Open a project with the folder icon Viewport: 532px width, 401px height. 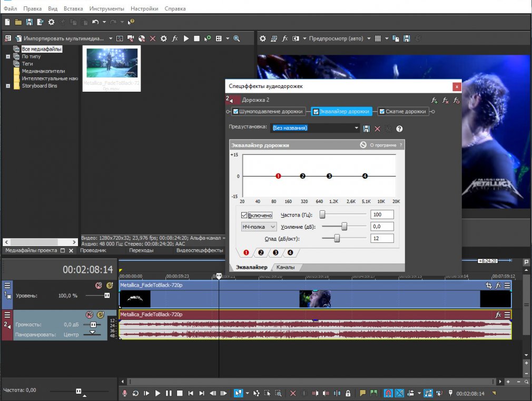18,22
